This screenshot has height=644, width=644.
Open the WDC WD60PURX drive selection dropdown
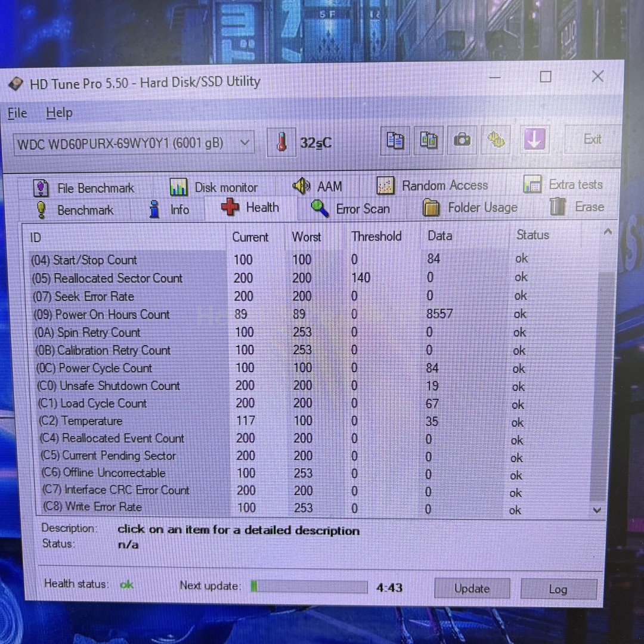134,144
